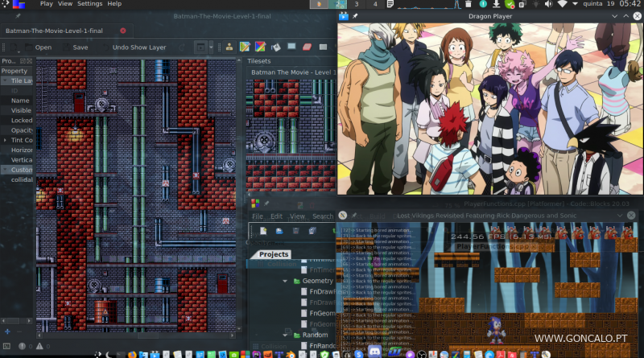Image resolution: width=644 pixels, height=358 pixels.
Task: Open the View menu in top bar
Action: pyautogui.click(x=65, y=4)
